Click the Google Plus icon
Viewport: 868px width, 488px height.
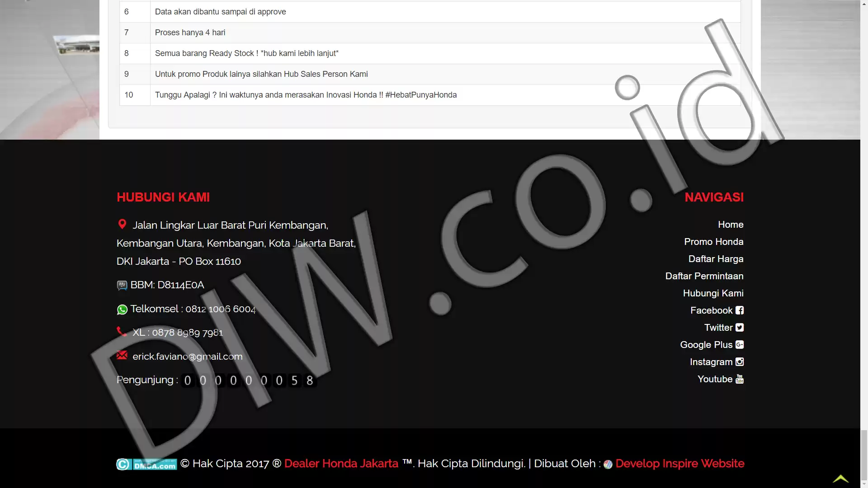click(x=740, y=345)
